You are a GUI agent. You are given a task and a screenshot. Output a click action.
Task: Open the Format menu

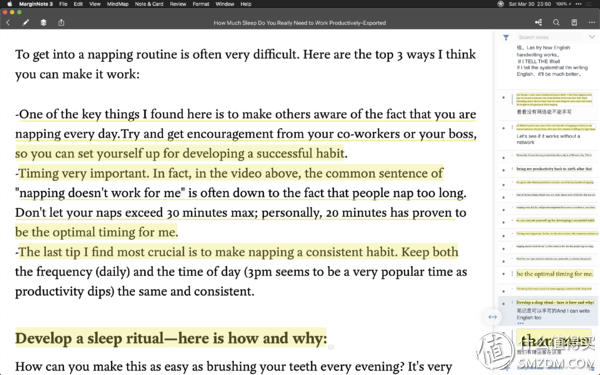tap(201, 4)
